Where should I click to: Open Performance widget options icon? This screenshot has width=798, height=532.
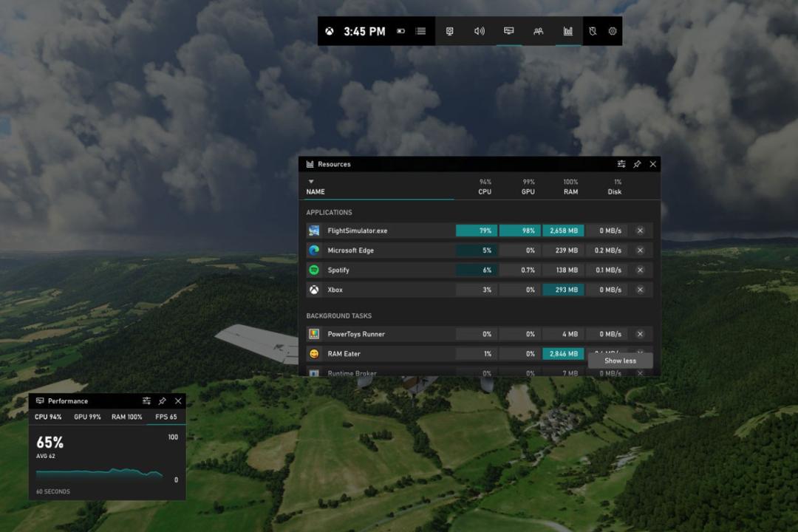[x=146, y=401]
